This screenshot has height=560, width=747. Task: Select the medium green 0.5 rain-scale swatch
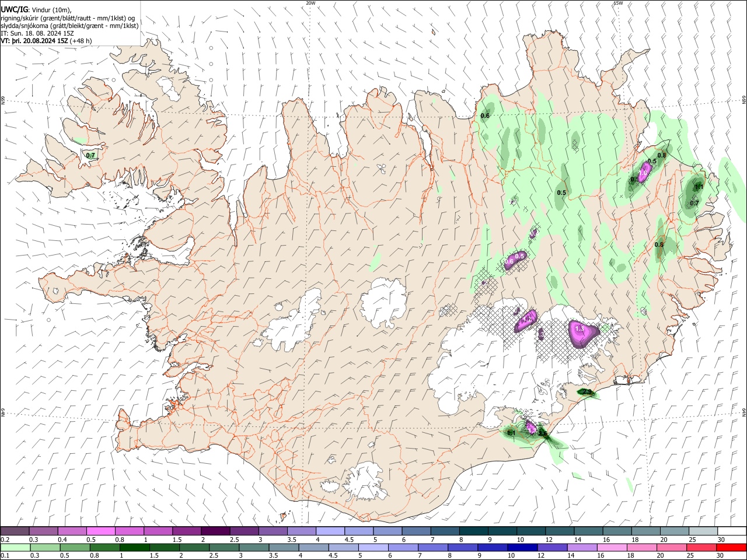coord(75,547)
